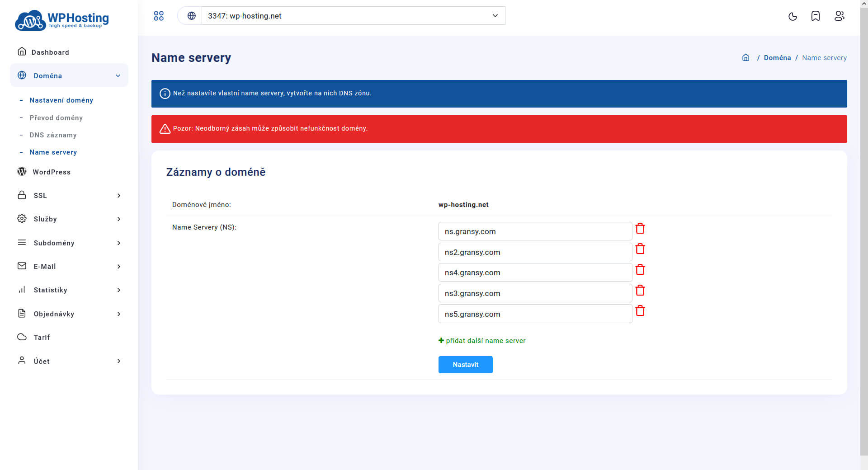The height and width of the screenshot is (470, 868).
Task: Delete the ns5.gransy.com name server
Action: pos(640,311)
